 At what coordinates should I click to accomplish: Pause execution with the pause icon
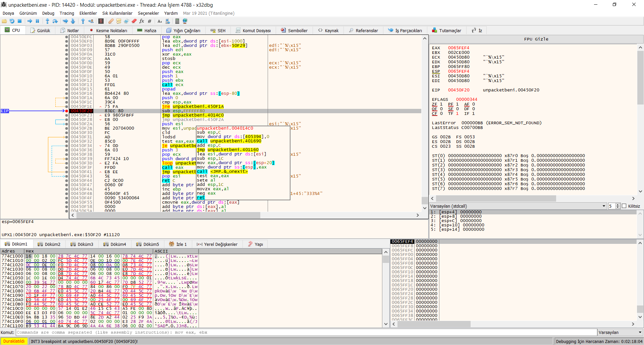[x=37, y=21]
